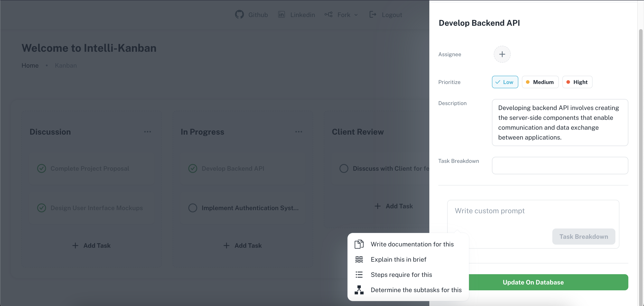Click the Write documentation icon in the popup
Viewport: 644px width, 306px height.
pyautogui.click(x=359, y=244)
